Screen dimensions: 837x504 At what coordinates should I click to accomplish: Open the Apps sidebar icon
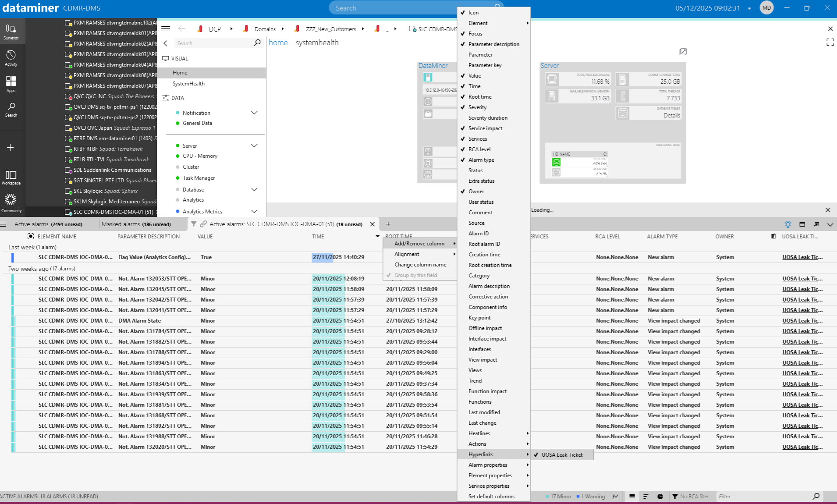11,84
